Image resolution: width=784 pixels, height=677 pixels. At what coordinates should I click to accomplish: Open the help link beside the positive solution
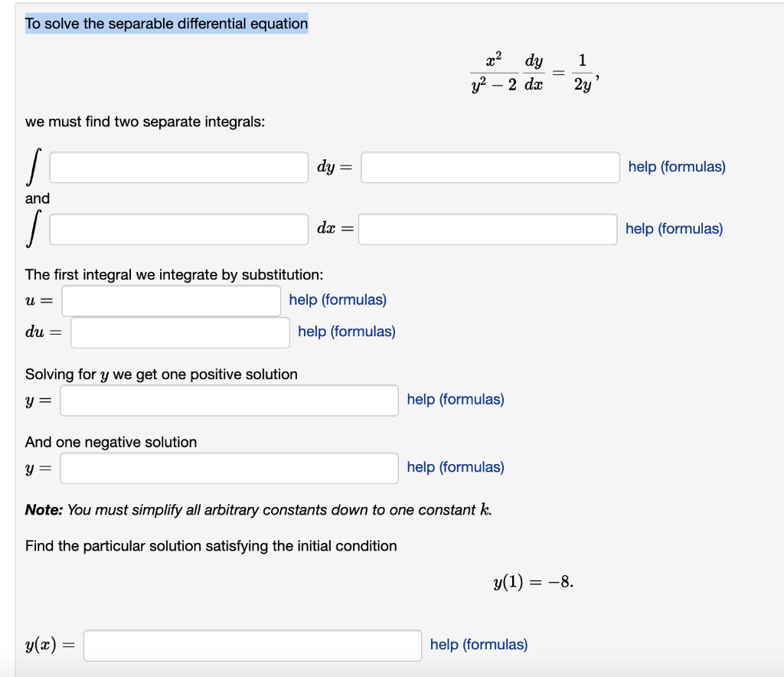point(456,399)
